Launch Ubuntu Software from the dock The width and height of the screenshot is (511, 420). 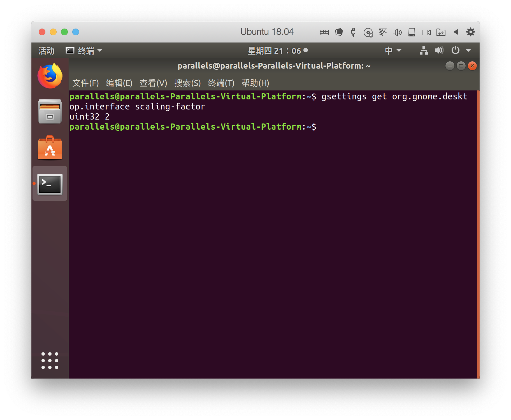coord(50,148)
